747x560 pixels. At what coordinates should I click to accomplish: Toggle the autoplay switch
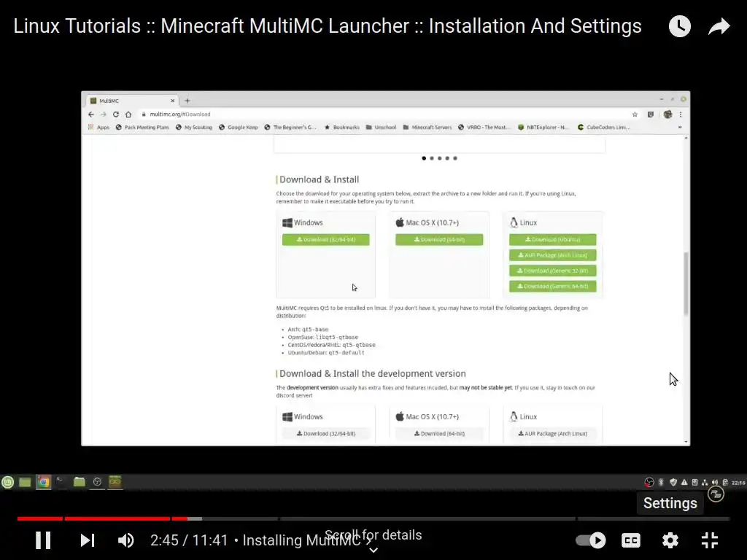pyautogui.click(x=591, y=540)
